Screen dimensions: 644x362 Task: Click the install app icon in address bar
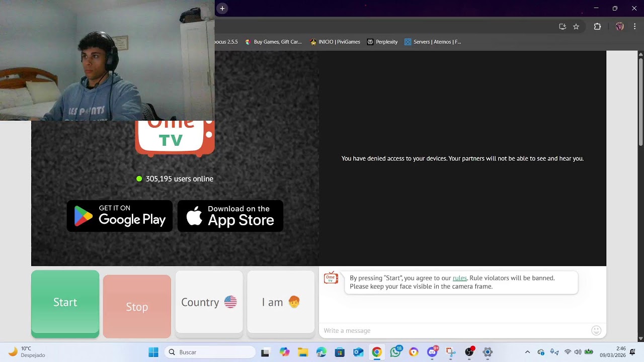click(x=562, y=27)
